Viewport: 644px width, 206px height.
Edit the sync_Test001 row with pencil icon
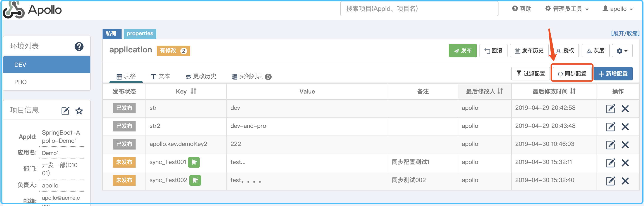point(611,163)
